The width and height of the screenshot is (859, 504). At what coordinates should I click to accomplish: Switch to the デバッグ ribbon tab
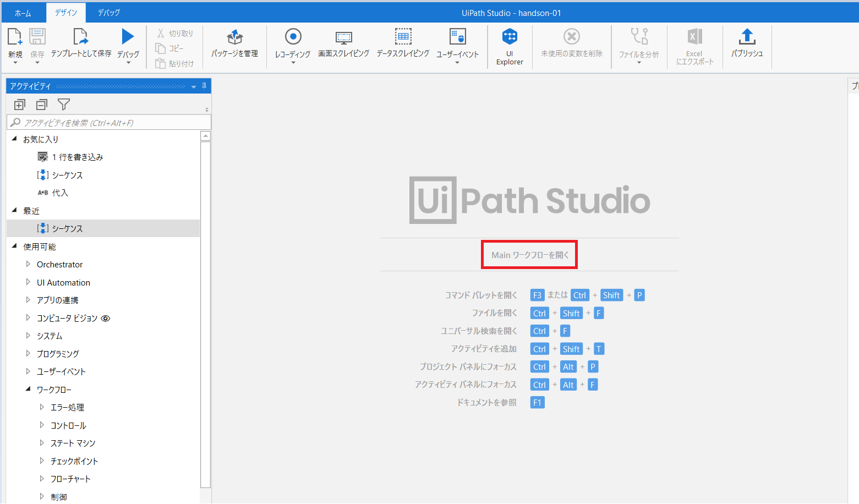(x=109, y=13)
